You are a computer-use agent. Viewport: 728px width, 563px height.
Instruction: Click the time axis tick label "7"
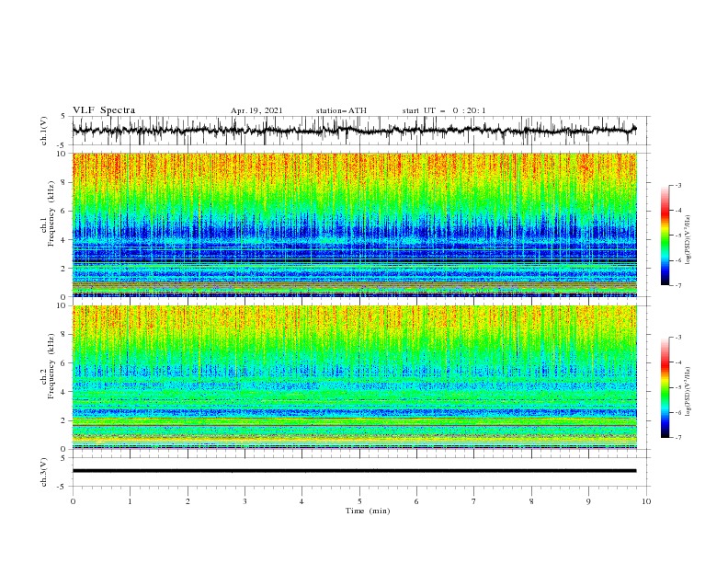click(x=474, y=501)
